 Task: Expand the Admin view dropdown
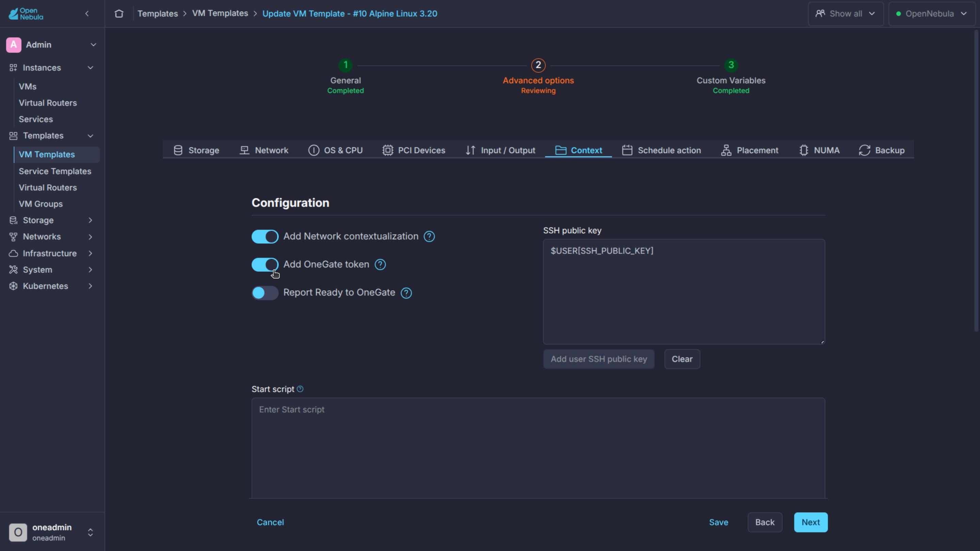[93, 45]
